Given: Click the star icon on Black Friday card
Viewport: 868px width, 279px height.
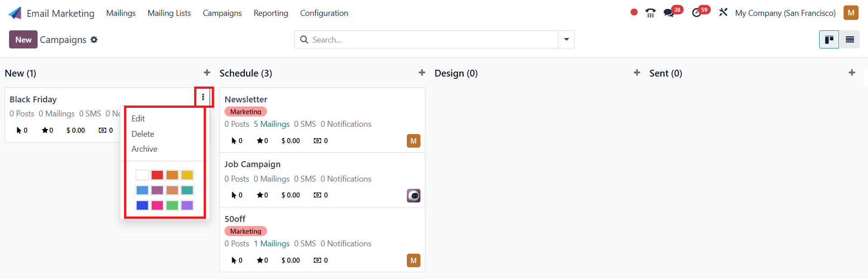Looking at the screenshot, I should [45, 130].
